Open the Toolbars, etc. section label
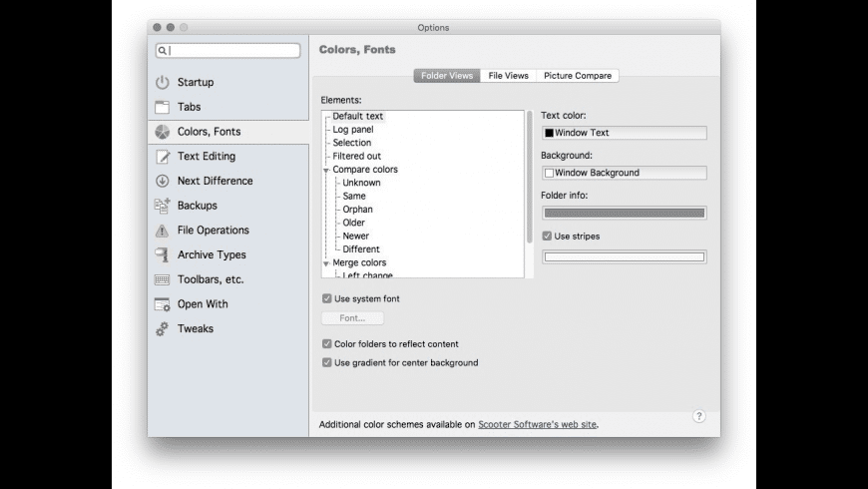 click(211, 279)
